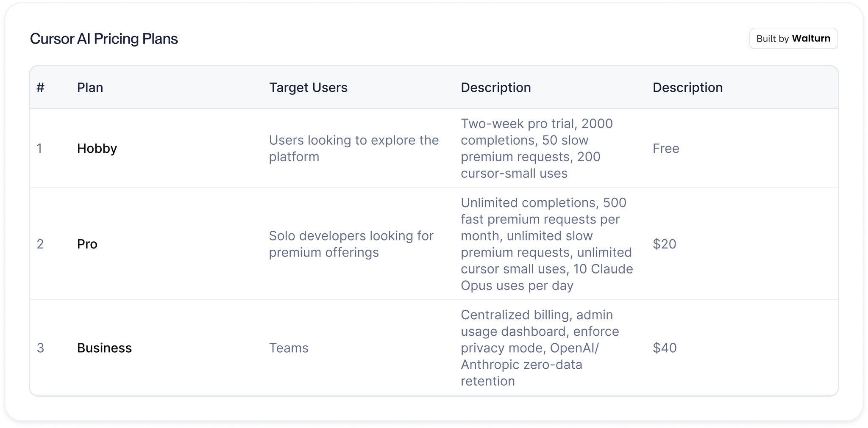
Task: Click the Target Users column header
Action: pyautogui.click(x=308, y=88)
